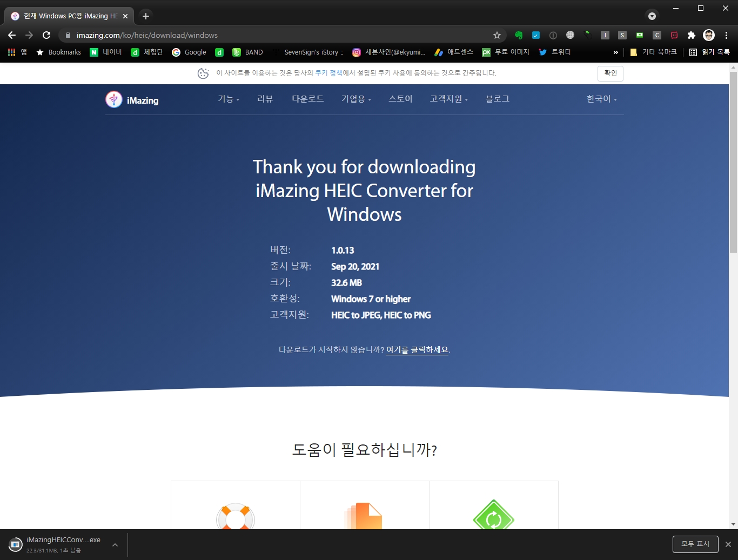Open the tab search dropdown button
Screen dimensions: 738x560
[652, 16]
